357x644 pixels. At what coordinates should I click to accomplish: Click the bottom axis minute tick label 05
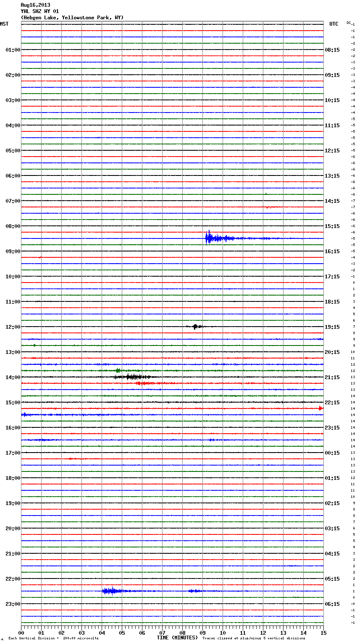click(122, 633)
